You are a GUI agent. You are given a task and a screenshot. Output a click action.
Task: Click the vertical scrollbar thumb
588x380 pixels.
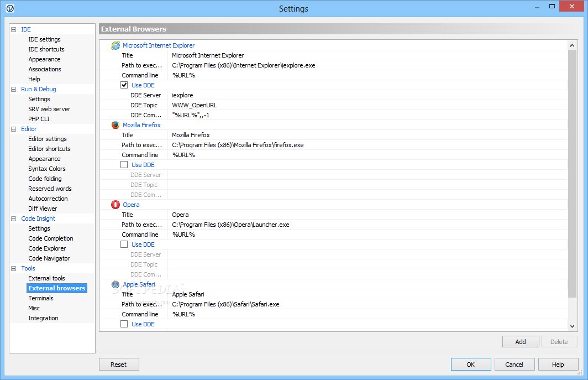coord(573,174)
